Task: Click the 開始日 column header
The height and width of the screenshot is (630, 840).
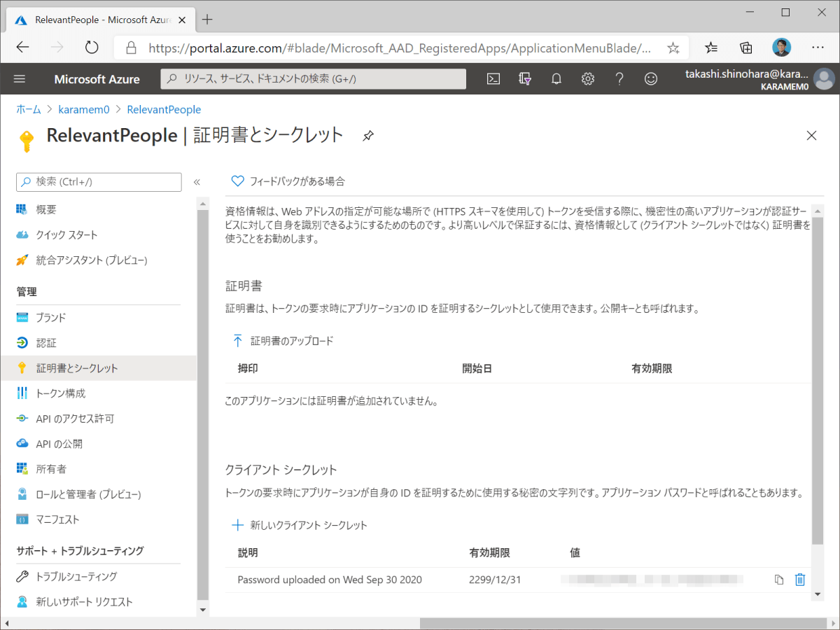Action: (x=477, y=368)
